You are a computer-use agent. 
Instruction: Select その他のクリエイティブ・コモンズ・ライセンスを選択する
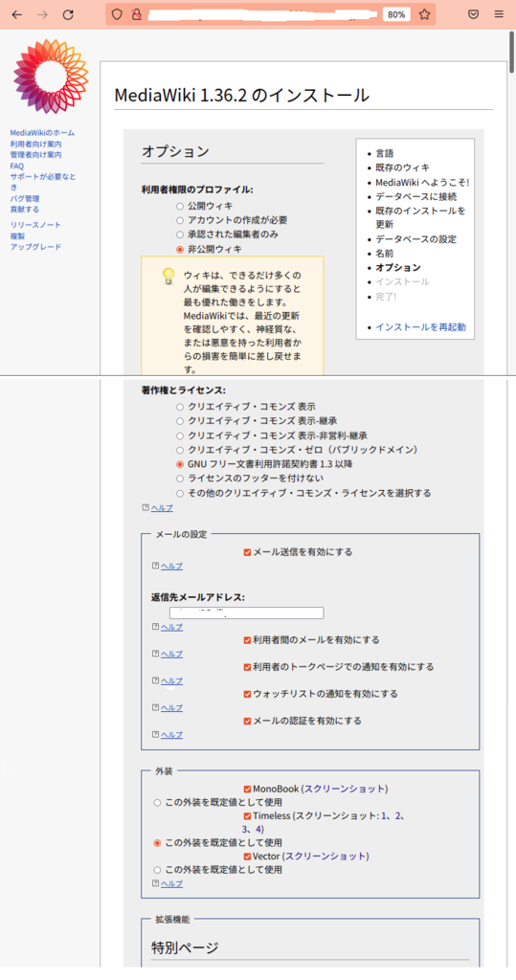tap(180, 493)
